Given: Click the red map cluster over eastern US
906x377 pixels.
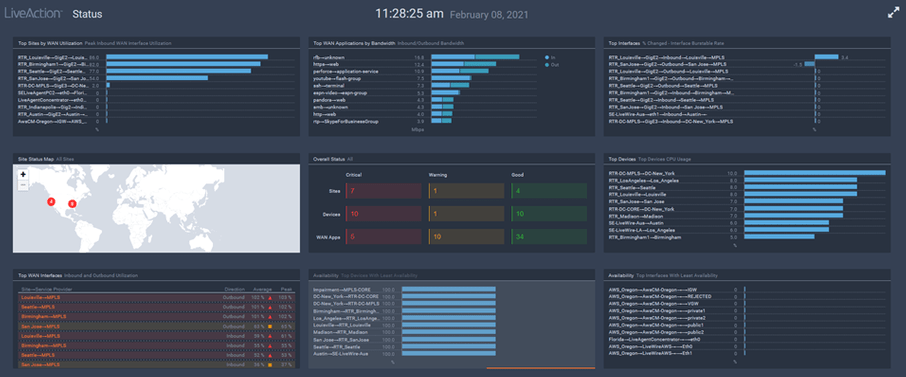Looking at the screenshot, I should coord(72,204).
